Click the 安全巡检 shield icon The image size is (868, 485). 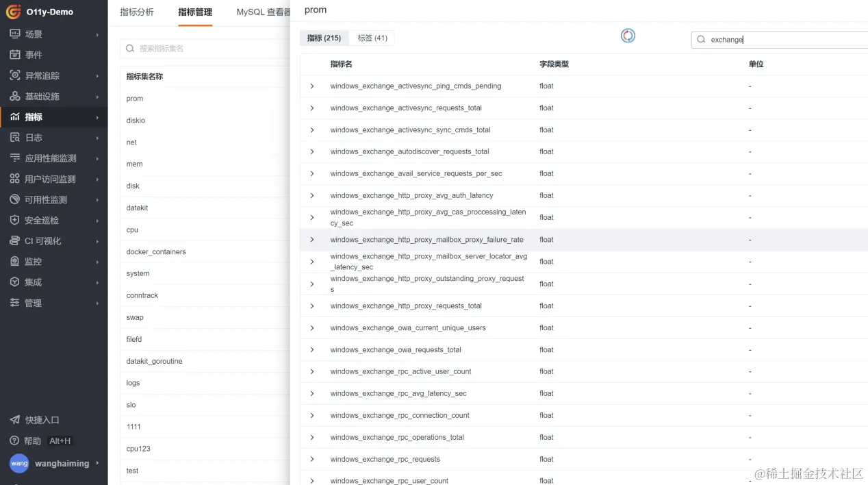(x=14, y=220)
